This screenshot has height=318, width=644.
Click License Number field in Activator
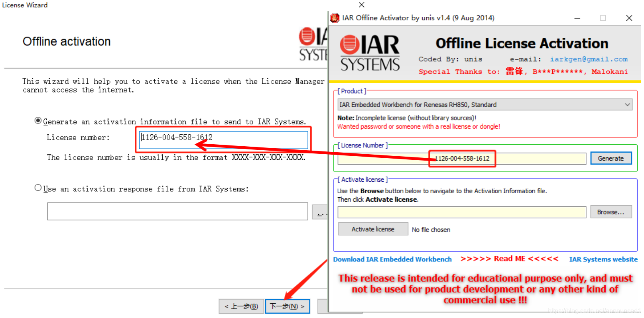point(462,158)
